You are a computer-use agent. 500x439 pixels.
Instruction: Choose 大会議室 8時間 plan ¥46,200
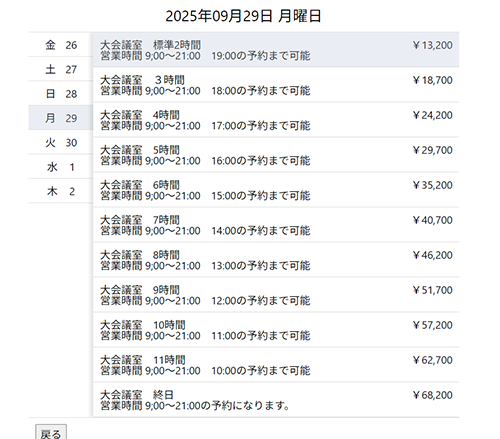coord(276,260)
